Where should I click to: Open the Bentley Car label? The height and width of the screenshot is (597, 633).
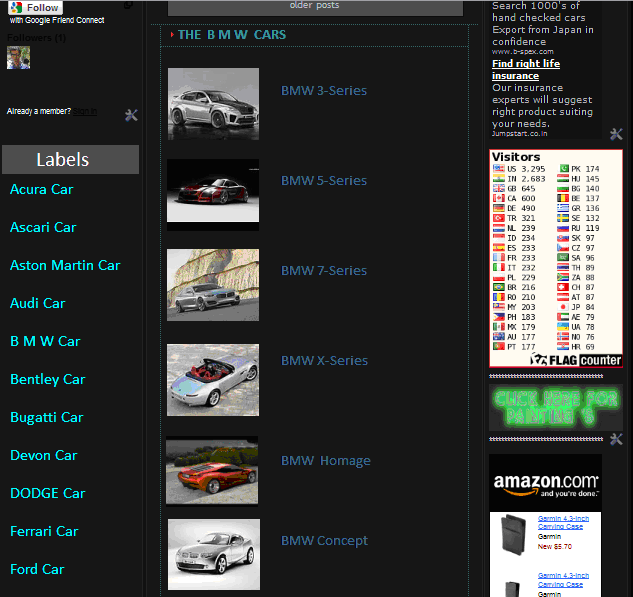[48, 379]
